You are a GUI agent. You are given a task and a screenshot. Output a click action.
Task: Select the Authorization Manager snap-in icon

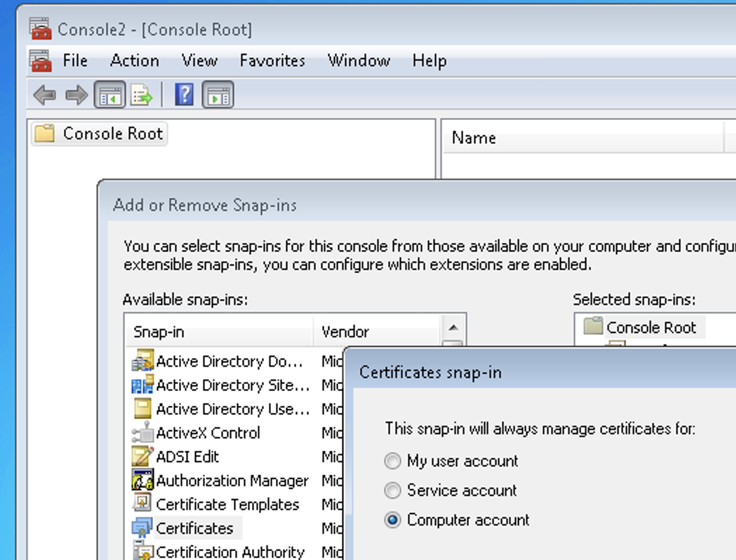pyautogui.click(x=143, y=481)
